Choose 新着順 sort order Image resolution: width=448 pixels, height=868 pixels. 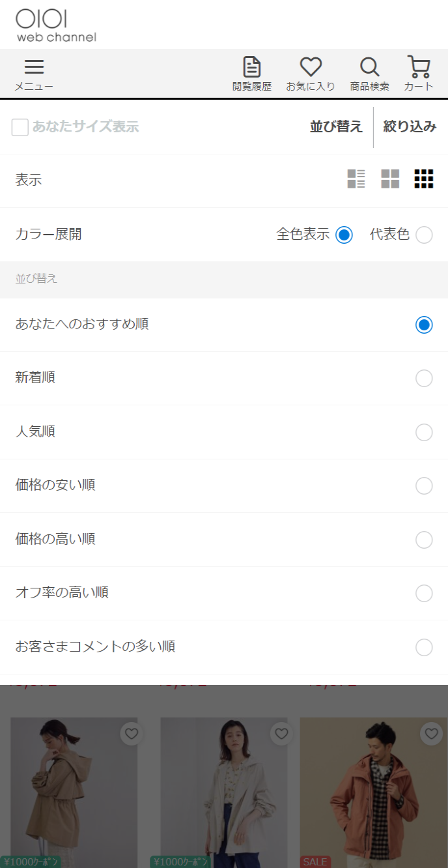pyautogui.click(x=424, y=378)
